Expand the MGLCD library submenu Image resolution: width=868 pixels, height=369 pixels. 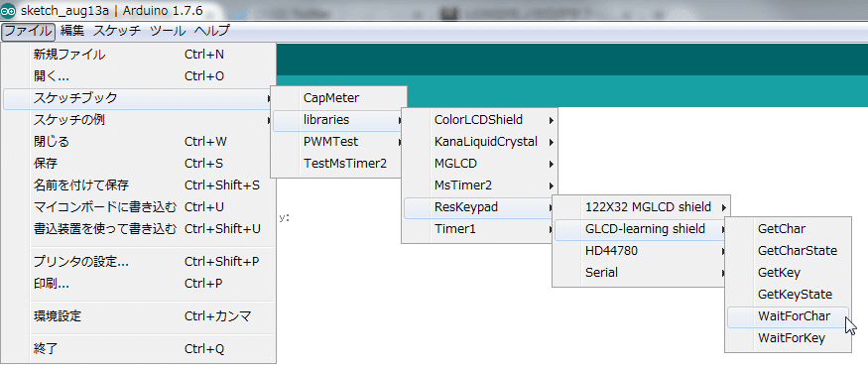click(x=480, y=164)
